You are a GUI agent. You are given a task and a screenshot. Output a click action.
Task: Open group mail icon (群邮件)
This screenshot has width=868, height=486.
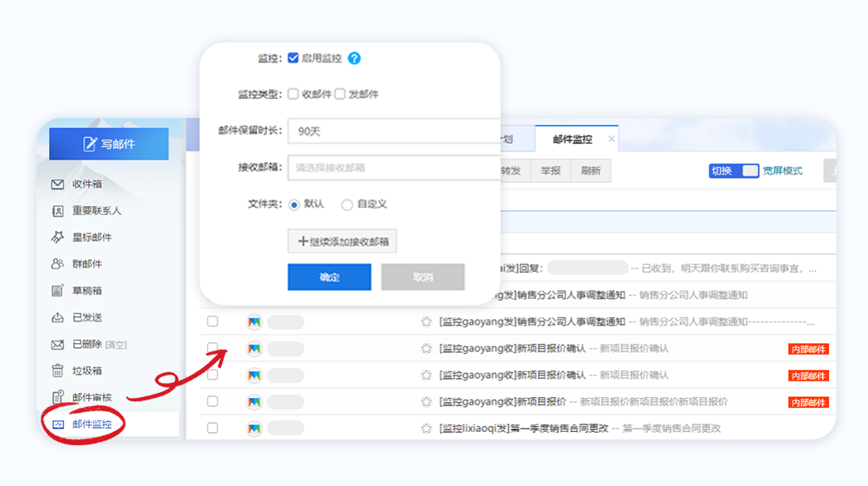57,264
